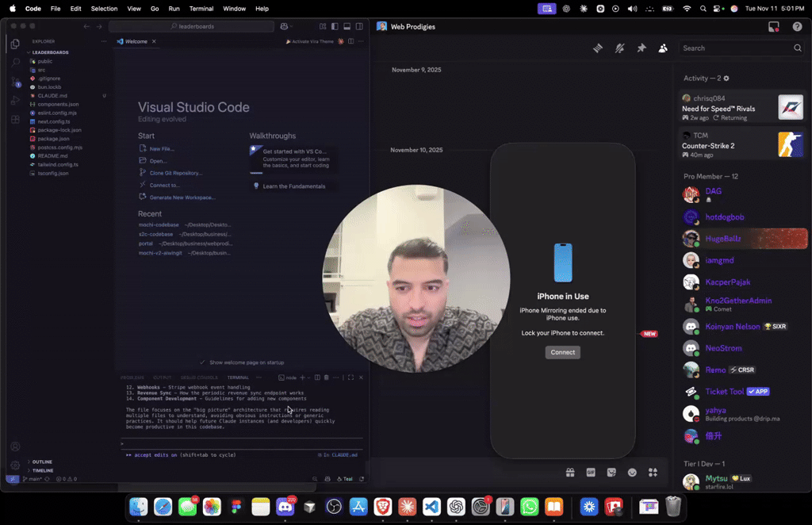Kill terminal with the trash icon
This screenshot has height=525, width=812.
(326, 377)
